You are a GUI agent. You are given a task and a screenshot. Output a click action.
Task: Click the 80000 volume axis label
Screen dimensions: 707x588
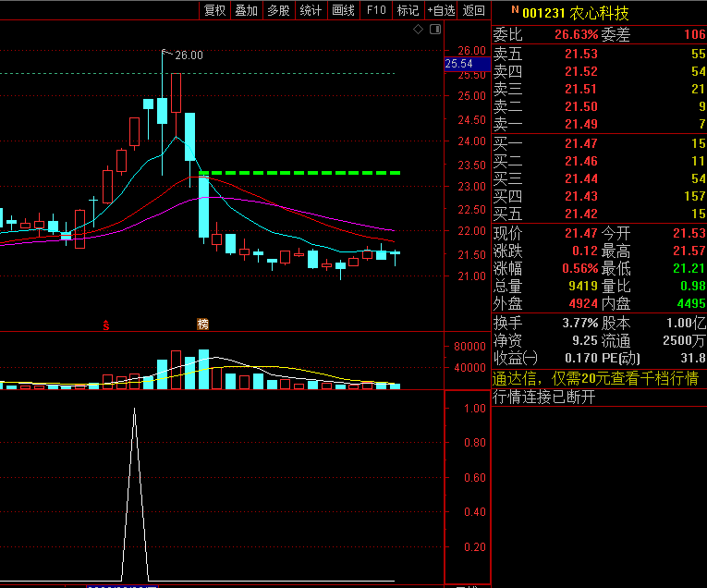click(x=469, y=347)
